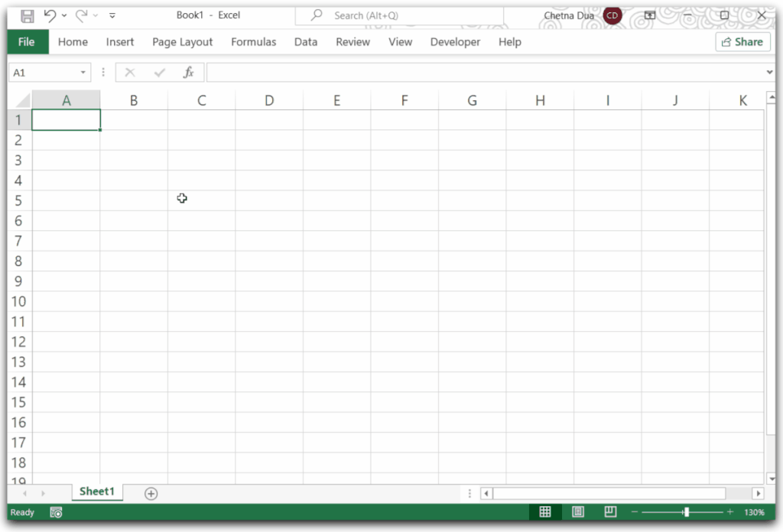The width and height of the screenshot is (783, 532).
Task: Click the Normal view icon in status bar
Action: pyautogui.click(x=545, y=511)
